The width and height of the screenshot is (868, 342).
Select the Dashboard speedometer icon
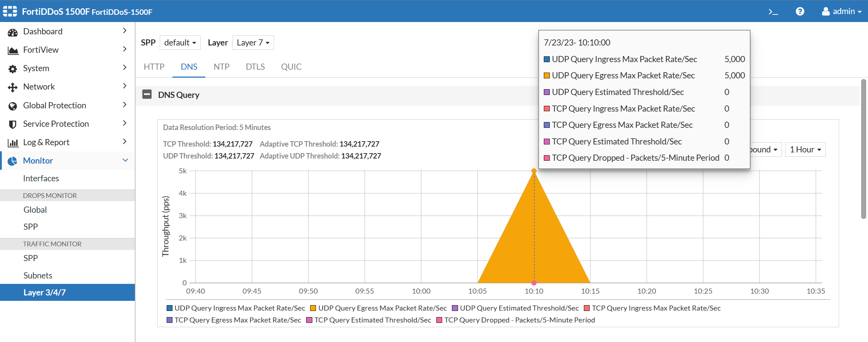(13, 31)
